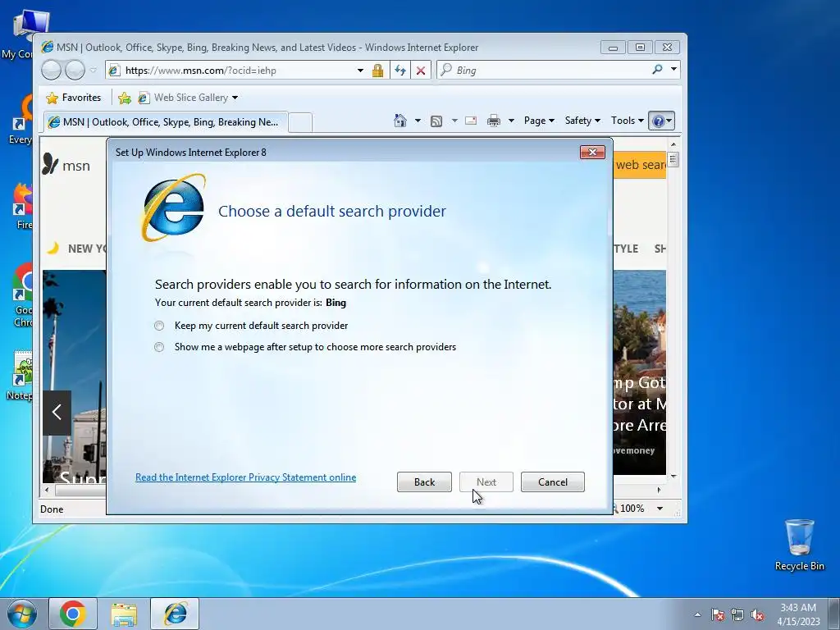Click the browser back arrow button
The image size is (840, 630).
click(x=52, y=71)
